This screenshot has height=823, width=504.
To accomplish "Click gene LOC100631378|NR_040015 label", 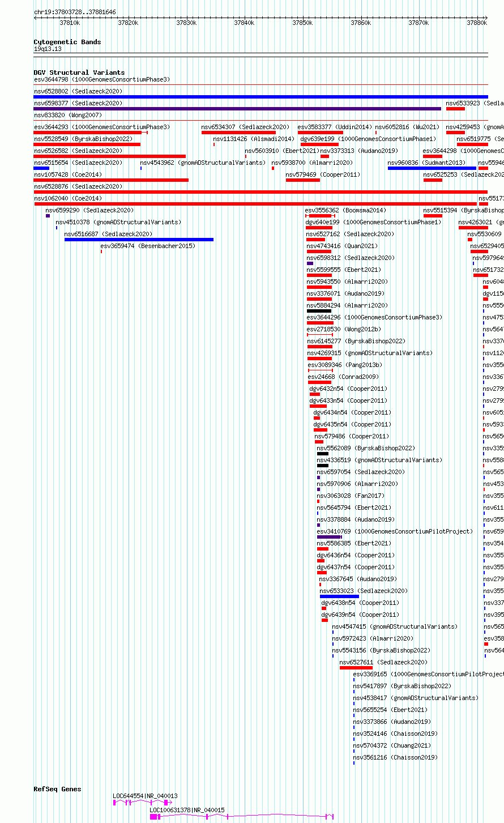I will point(187,810).
